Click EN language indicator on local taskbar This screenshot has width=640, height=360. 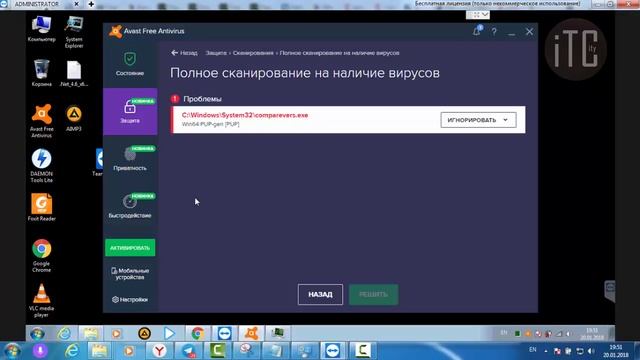tap(533, 350)
